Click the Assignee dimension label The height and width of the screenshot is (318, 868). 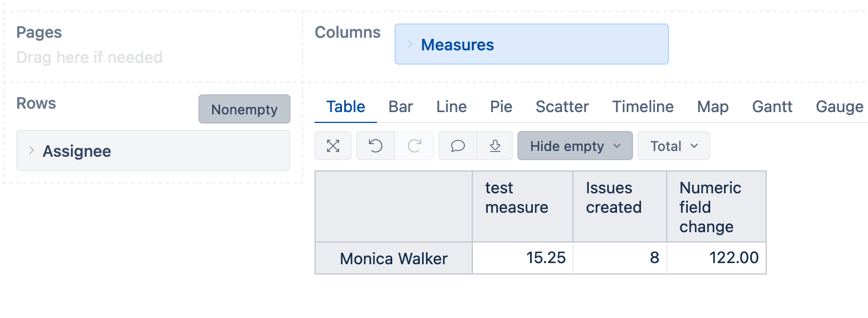click(x=77, y=151)
